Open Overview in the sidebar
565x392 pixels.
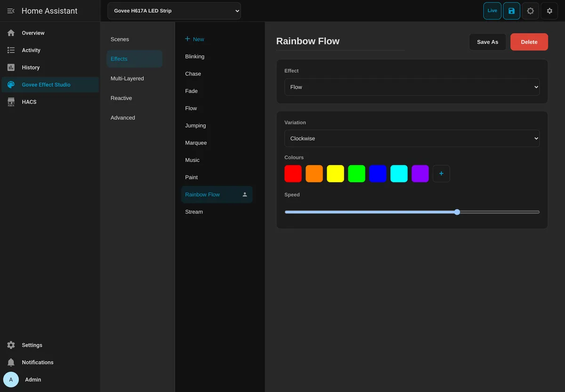pos(50,33)
